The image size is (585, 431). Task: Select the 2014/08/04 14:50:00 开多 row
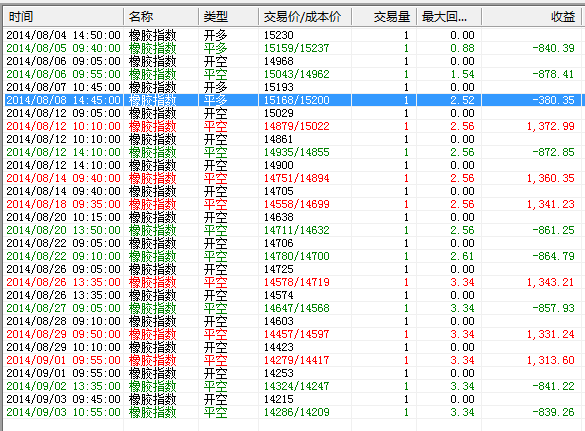tap(292, 35)
